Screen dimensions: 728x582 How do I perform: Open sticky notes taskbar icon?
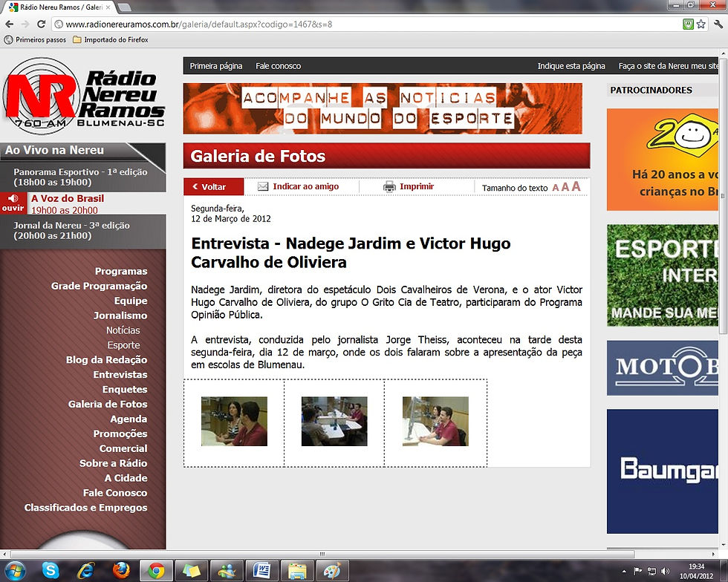(x=191, y=570)
